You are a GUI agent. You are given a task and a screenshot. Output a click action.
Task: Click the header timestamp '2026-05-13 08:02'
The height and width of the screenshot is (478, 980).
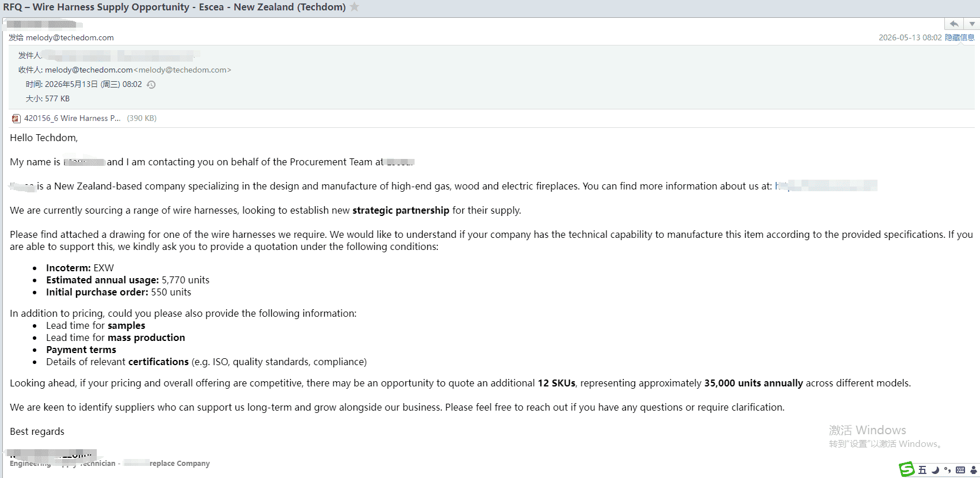[910, 37]
